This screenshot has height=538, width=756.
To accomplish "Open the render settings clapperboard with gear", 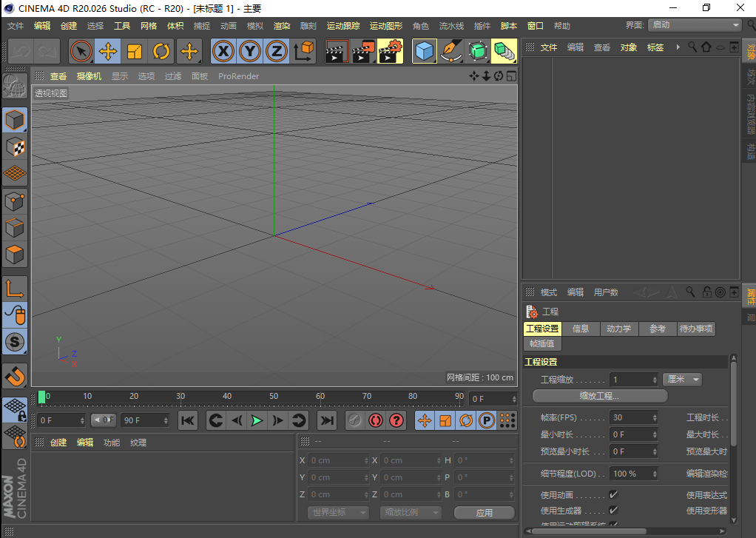I will [390, 52].
